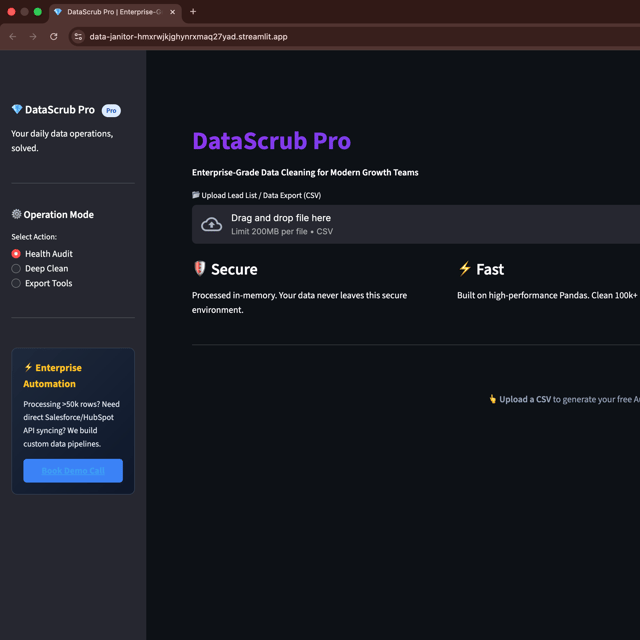Viewport: 640px width, 640px height.
Task: Click the Pro badge in sidebar
Action: (x=111, y=111)
